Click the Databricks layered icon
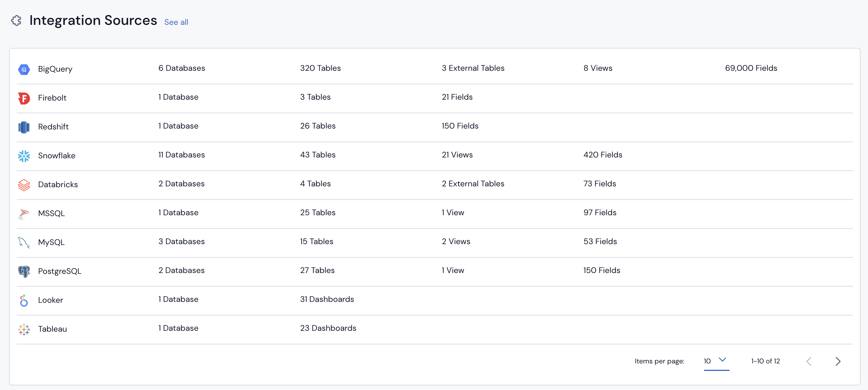Screen dimensions: 868x390 [x=24, y=185]
